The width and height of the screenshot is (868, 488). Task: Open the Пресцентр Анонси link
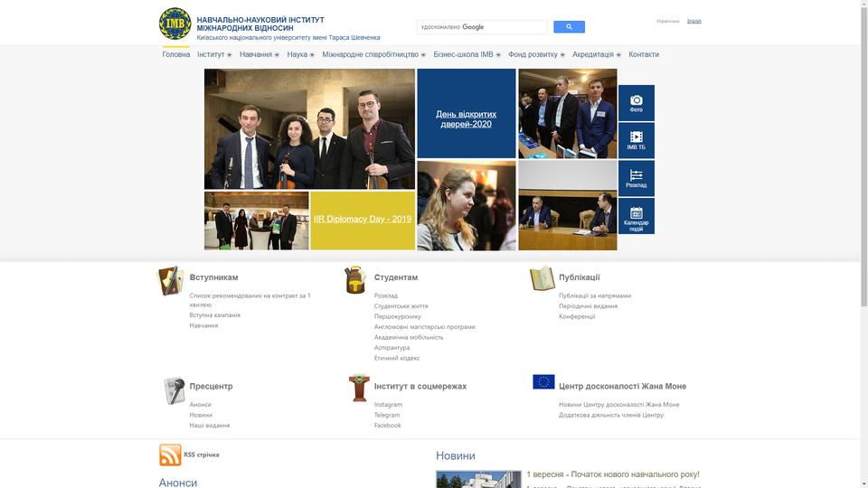coord(201,405)
